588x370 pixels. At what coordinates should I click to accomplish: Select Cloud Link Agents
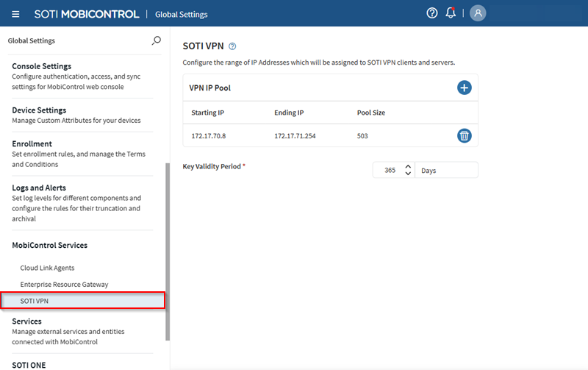tap(47, 268)
